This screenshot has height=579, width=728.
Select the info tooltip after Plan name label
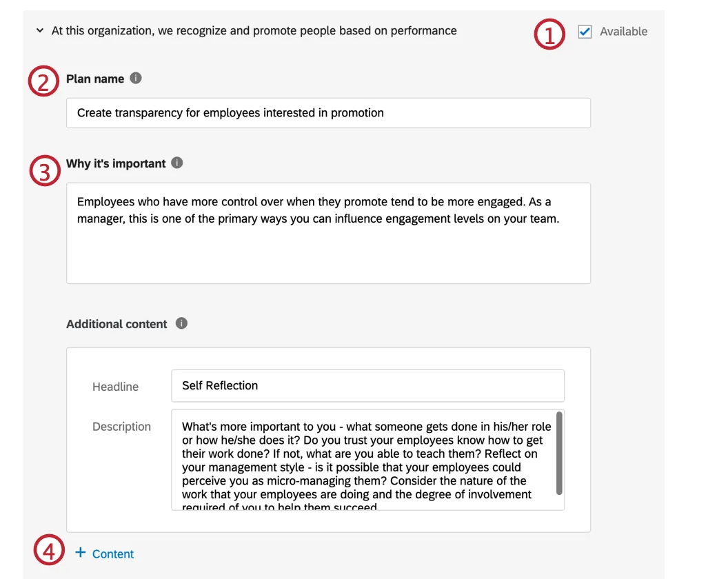point(135,78)
